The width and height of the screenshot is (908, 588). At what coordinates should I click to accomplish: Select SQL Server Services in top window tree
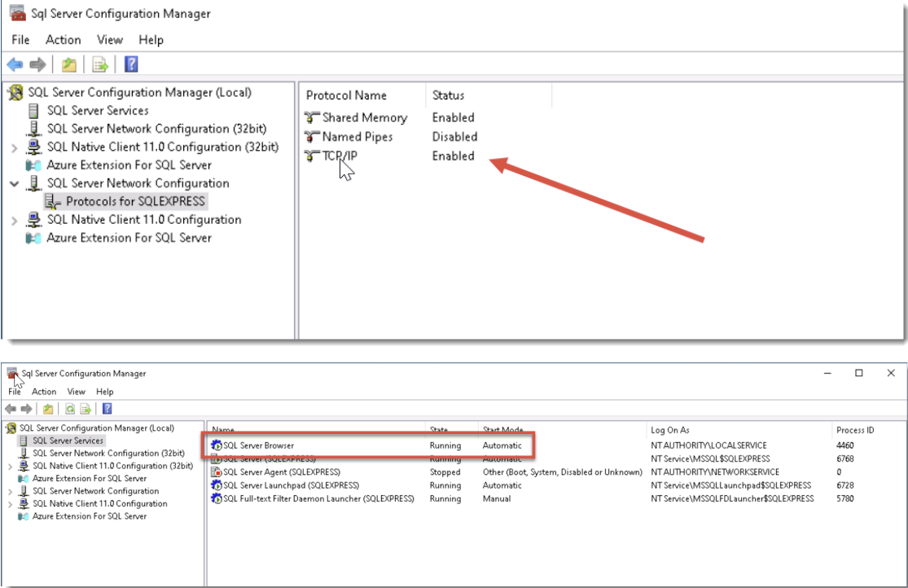[97, 111]
